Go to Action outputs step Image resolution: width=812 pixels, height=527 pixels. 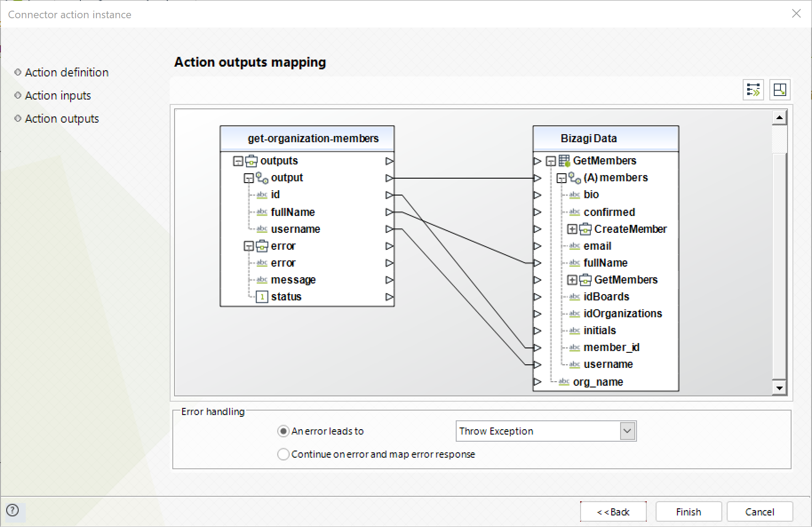[62, 119]
